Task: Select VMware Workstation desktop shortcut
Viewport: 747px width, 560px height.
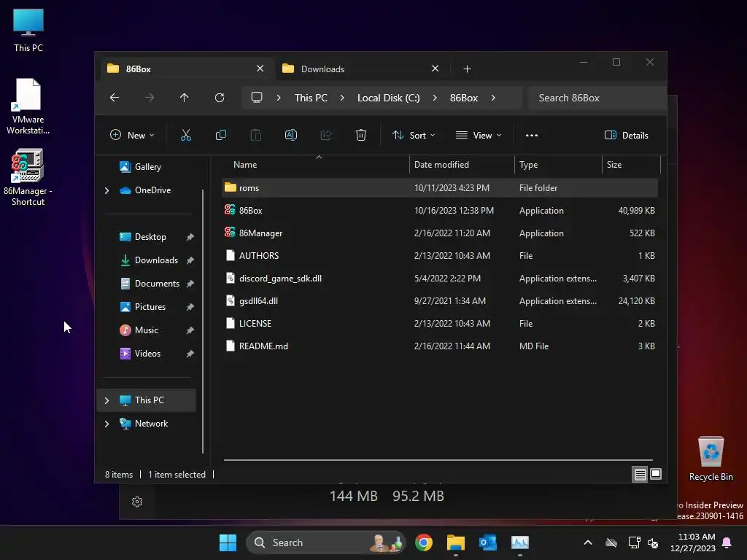Action: (28, 106)
